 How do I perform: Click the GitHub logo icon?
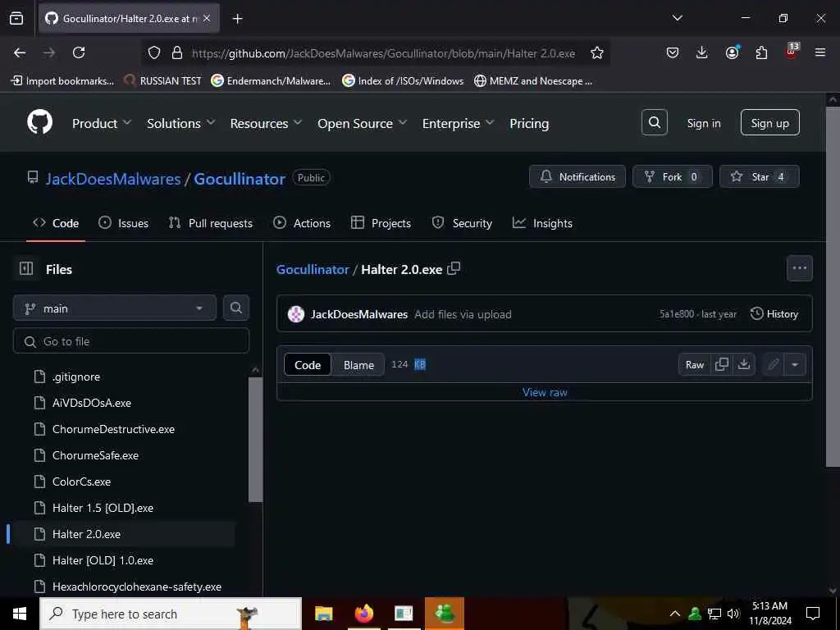coord(39,123)
